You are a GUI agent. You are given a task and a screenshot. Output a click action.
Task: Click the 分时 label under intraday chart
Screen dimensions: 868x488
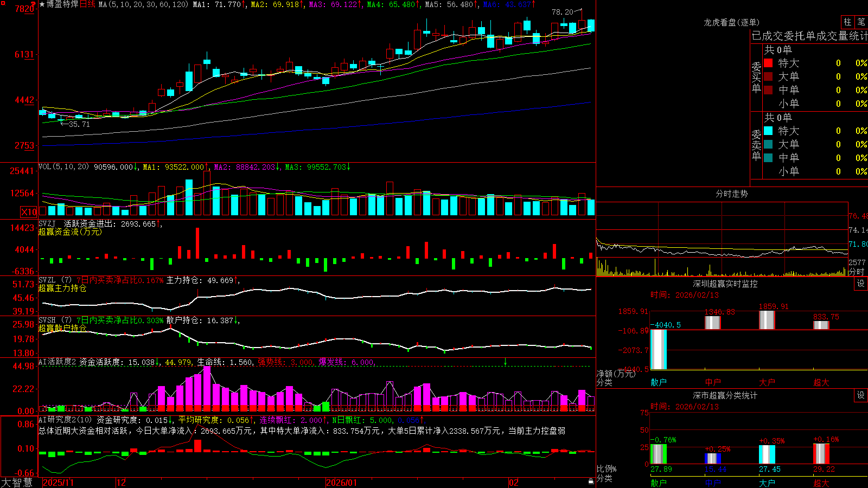coord(857,272)
